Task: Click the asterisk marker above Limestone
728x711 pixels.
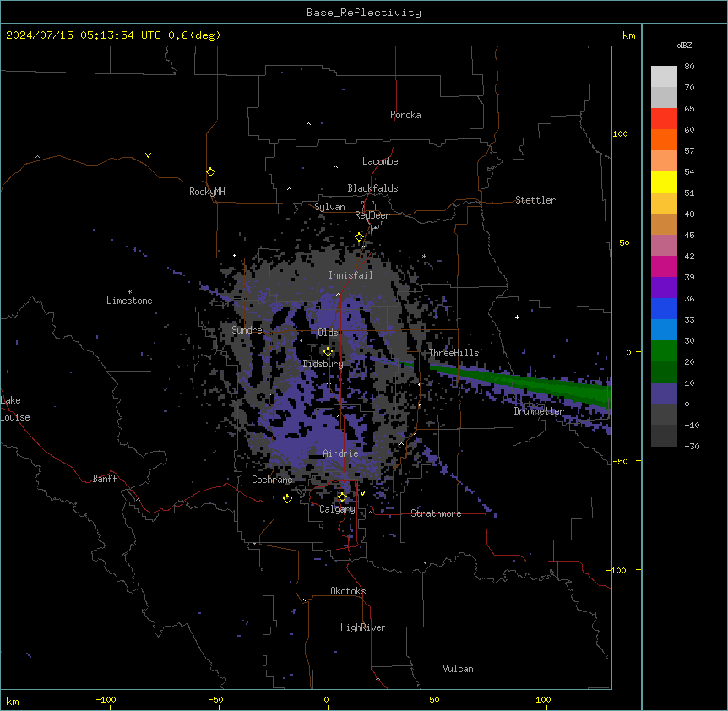Action: tap(129, 292)
